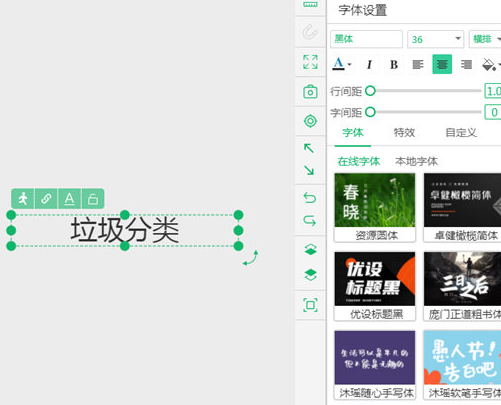Click the animation running-figure icon above text

point(23,199)
